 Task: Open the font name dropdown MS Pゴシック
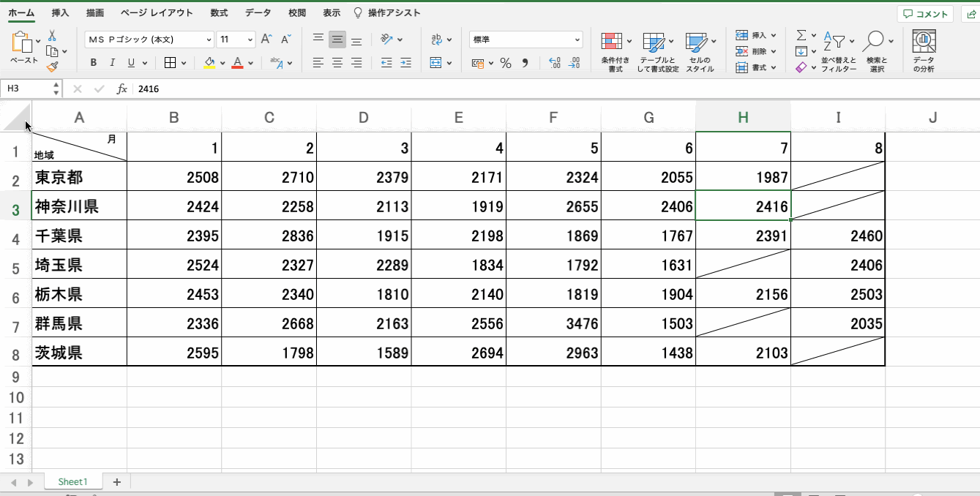[x=149, y=40]
